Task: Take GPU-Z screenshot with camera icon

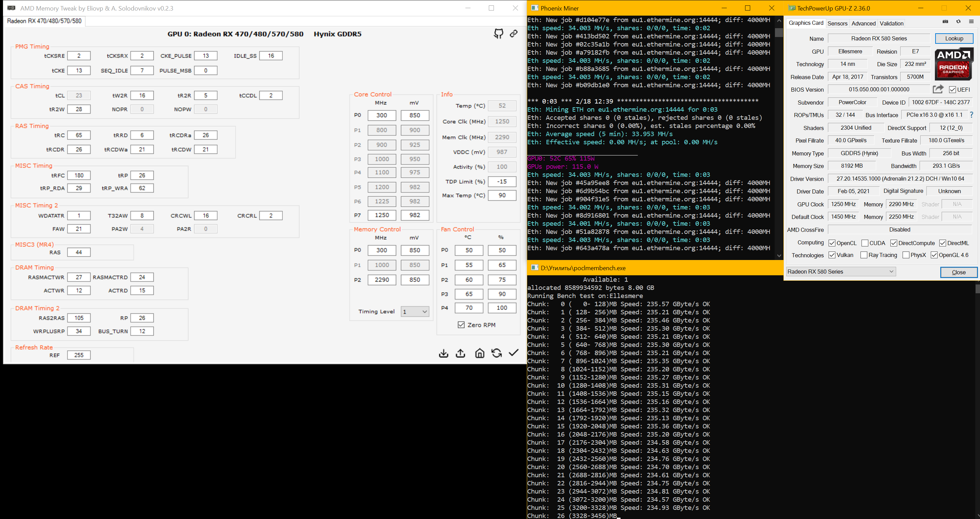Action: pyautogui.click(x=945, y=22)
